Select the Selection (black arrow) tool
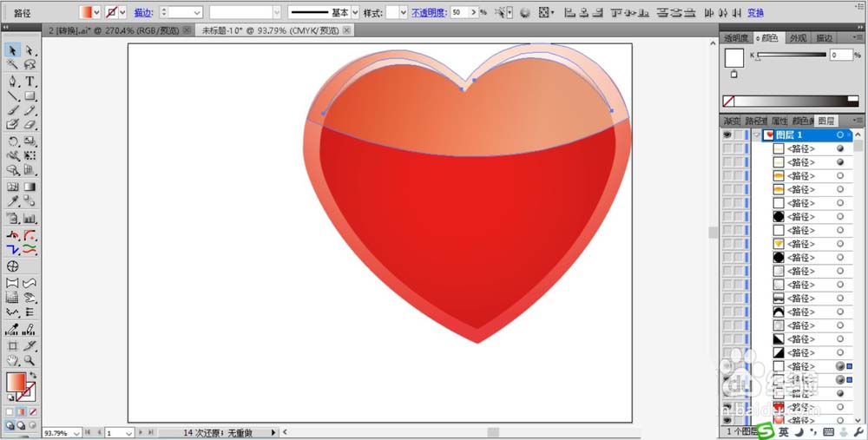This screenshot has width=868, height=440. tap(12, 50)
